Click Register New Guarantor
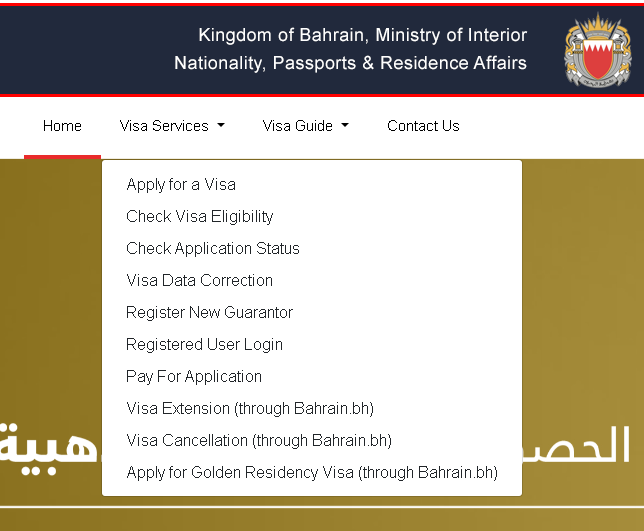 tap(209, 313)
